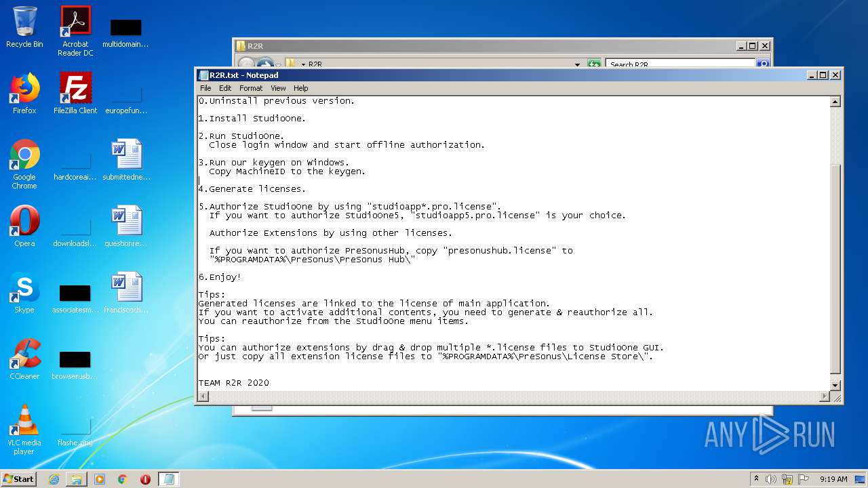The width and height of the screenshot is (868, 488).
Task: Maximize the Notepad window
Action: click(823, 75)
